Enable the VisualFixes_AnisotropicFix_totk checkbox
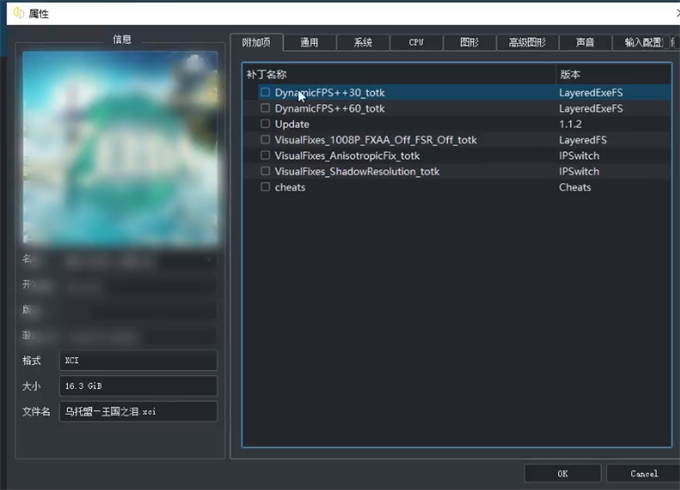680x490 pixels. coord(265,156)
